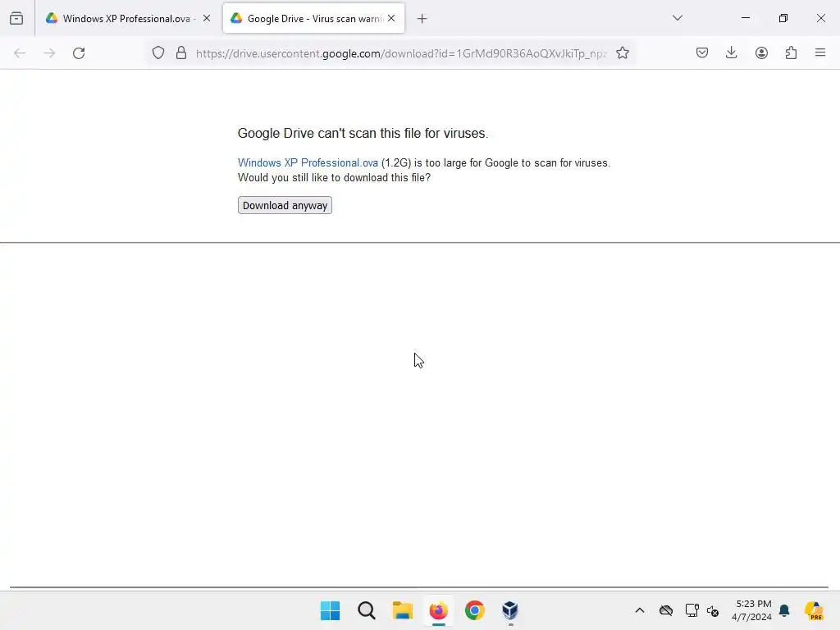Close the Windows XP Professional.ova tab

[x=207, y=18]
